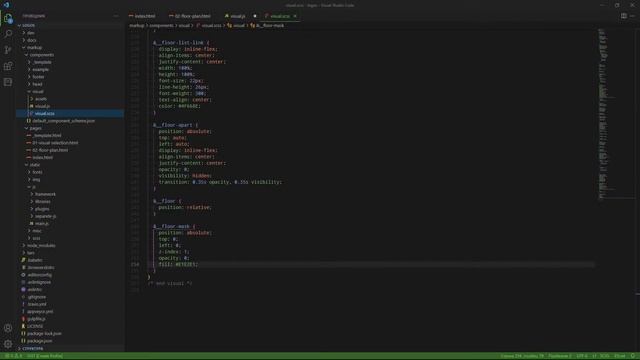Open the gulpfile.js file
Screen dimensions: 640x360
pyautogui.click(x=36, y=319)
